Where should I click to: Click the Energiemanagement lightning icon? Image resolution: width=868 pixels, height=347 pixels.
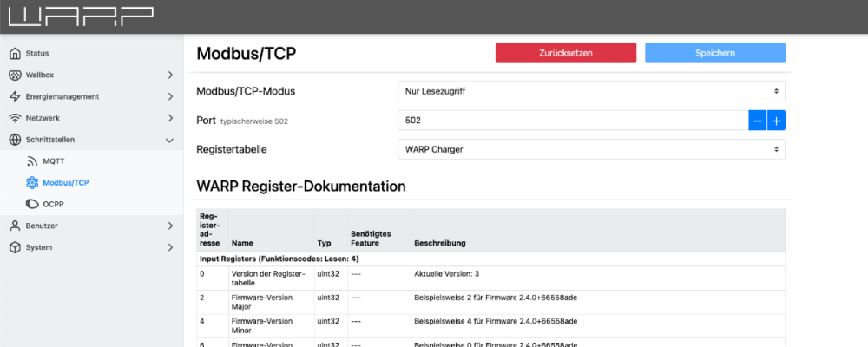[x=15, y=96]
